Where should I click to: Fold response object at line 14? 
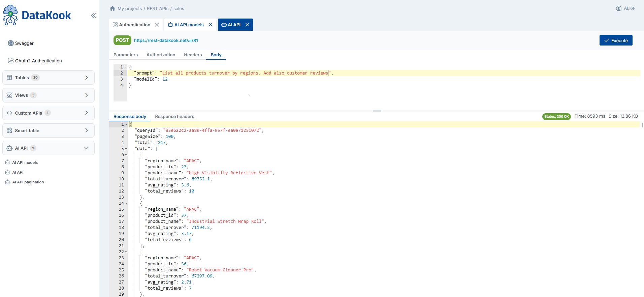tap(126, 203)
